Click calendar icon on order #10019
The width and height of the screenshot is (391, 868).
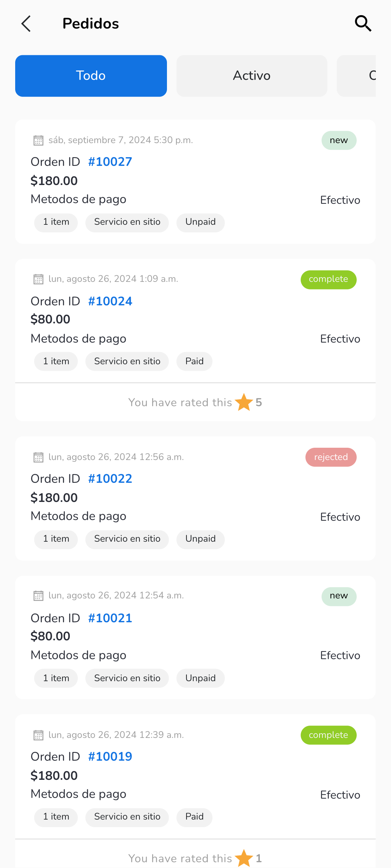tap(38, 735)
